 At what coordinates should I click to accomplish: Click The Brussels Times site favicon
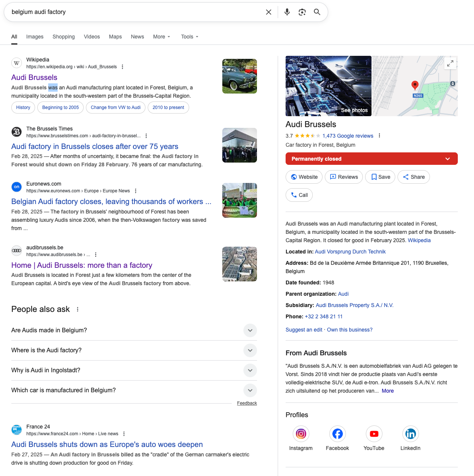point(17,132)
